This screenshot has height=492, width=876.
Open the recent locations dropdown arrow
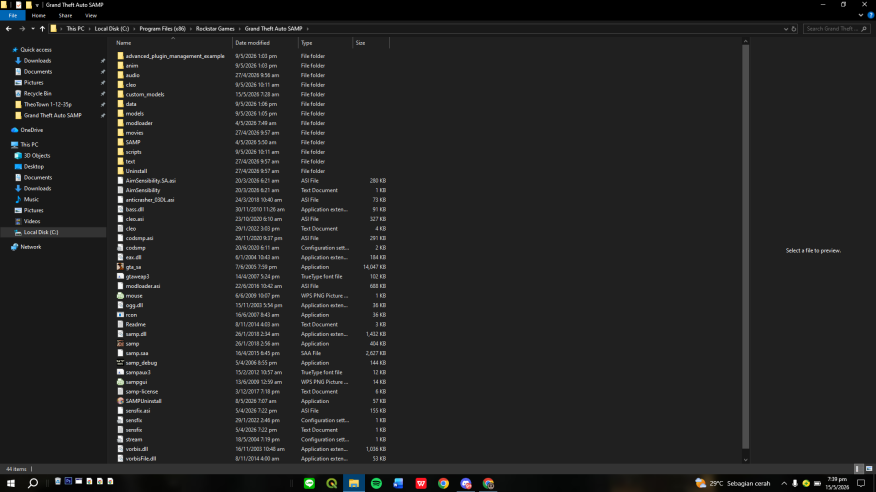point(33,28)
